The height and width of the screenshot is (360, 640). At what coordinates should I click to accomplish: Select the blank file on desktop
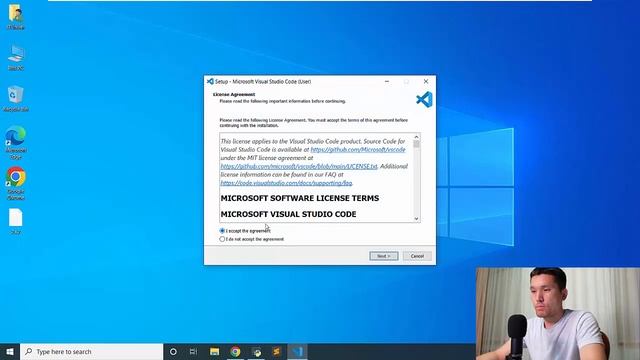[16, 221]
